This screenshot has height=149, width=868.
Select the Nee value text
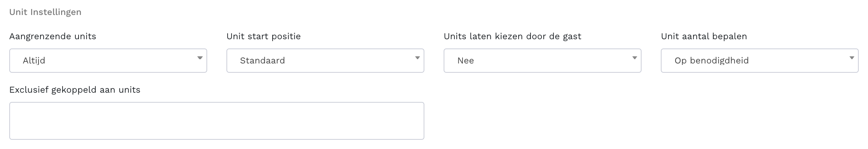pos(465,61)
